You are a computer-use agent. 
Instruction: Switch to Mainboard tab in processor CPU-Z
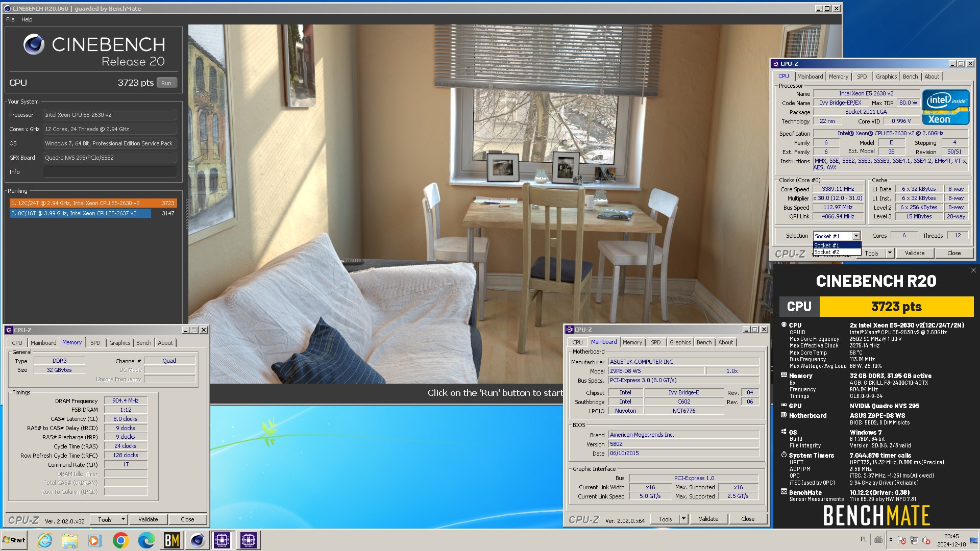[x=810, y=77]
